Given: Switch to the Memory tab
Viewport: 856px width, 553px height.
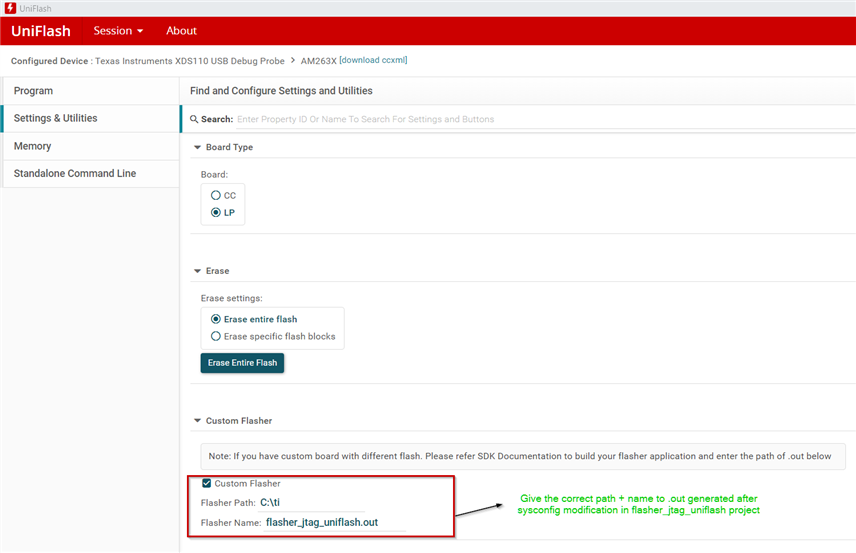Looking at the screenshot, I should point(91,146).
